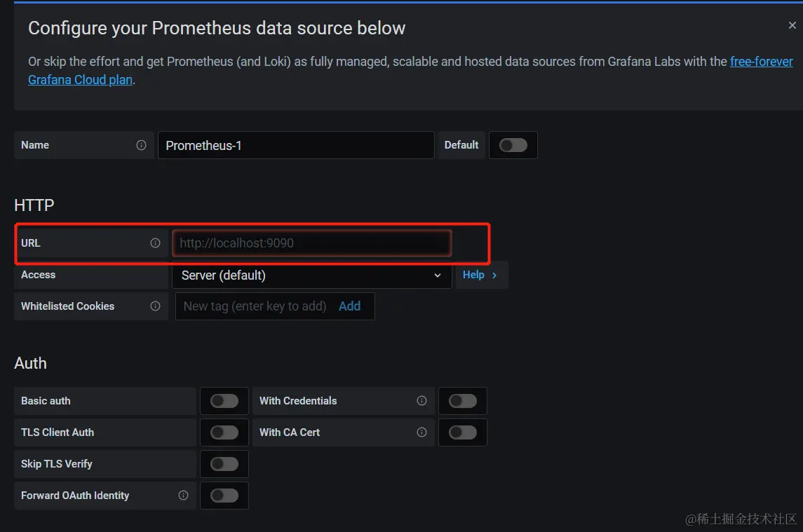Enable Forward OAuth Identity switch
803x532 pixels.
click(224, 496)
